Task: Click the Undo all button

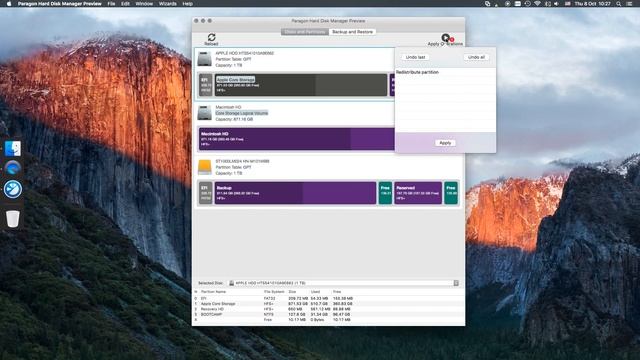Action: pos(476,58)
